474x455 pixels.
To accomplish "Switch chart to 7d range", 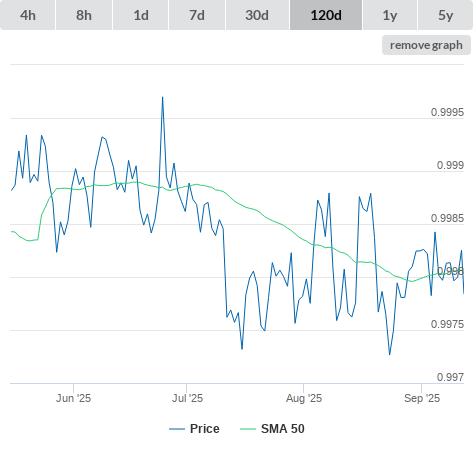I will click(x=197, y=15).
